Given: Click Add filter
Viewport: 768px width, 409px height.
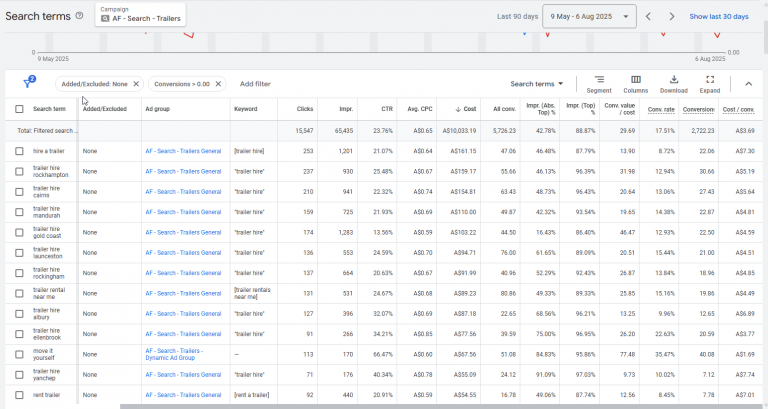Looking at the screenshot, I should 255,84.
